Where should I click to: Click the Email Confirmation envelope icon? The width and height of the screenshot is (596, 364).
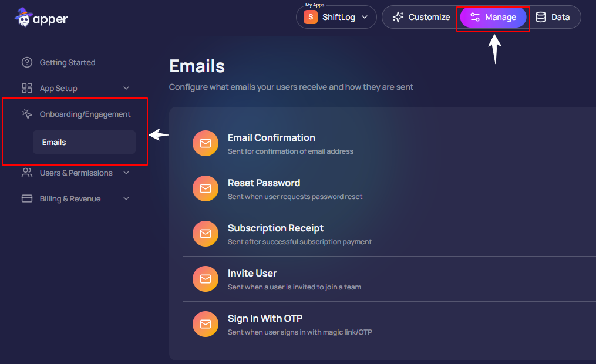206,144
